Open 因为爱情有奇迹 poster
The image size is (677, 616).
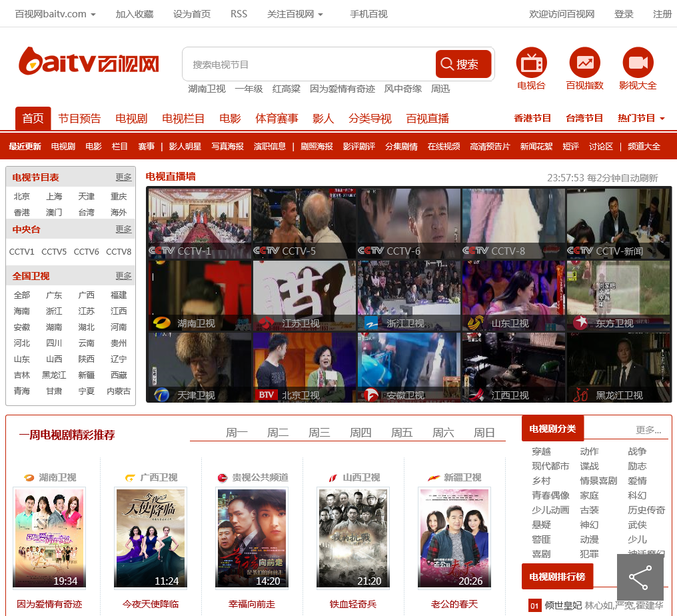coord(49,538)
